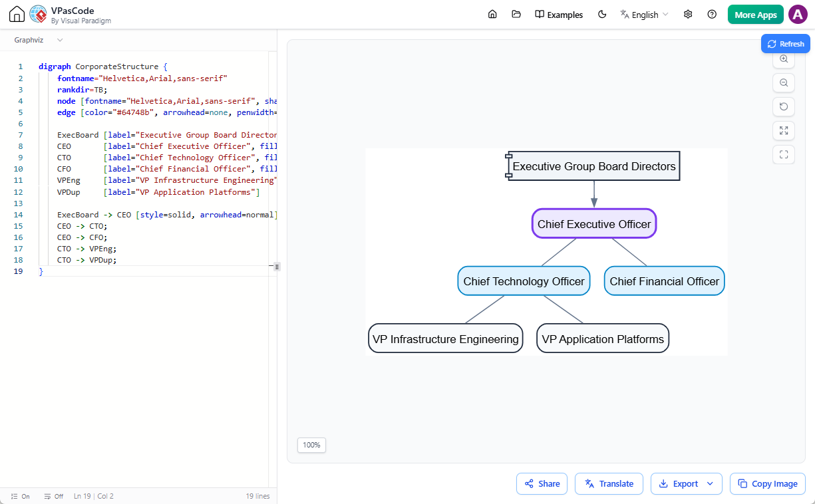The width and height of the screenshot is (815, 504).
Task: Click code line 'CTO -> VPEng;'
Action: click(x=86, y=249)
